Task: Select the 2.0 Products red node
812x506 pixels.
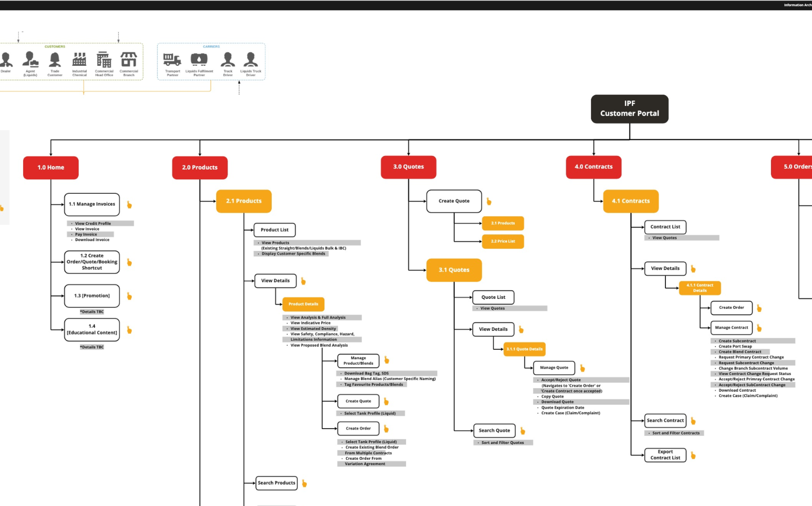Action: (200, 168)
